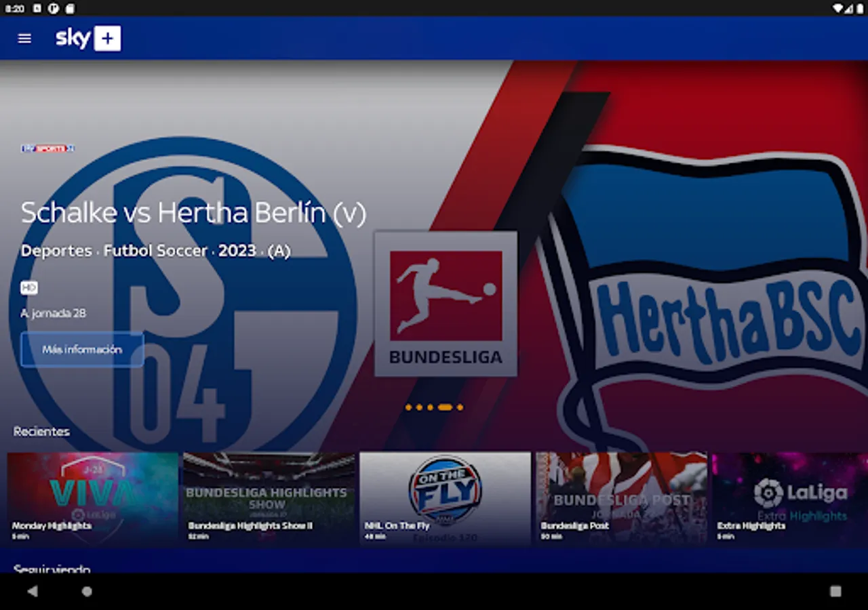Click the HD quality badge
Image resolution: width=868 pixels, height=610 pixels.
pos(28,288)
